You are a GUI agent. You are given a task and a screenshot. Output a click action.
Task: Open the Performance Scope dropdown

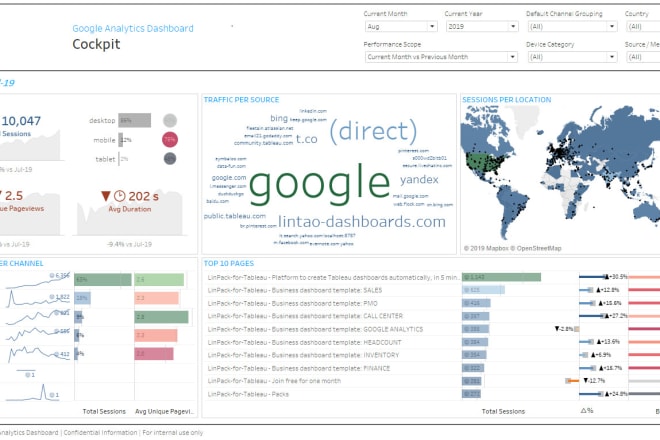(x=441, y=57)
